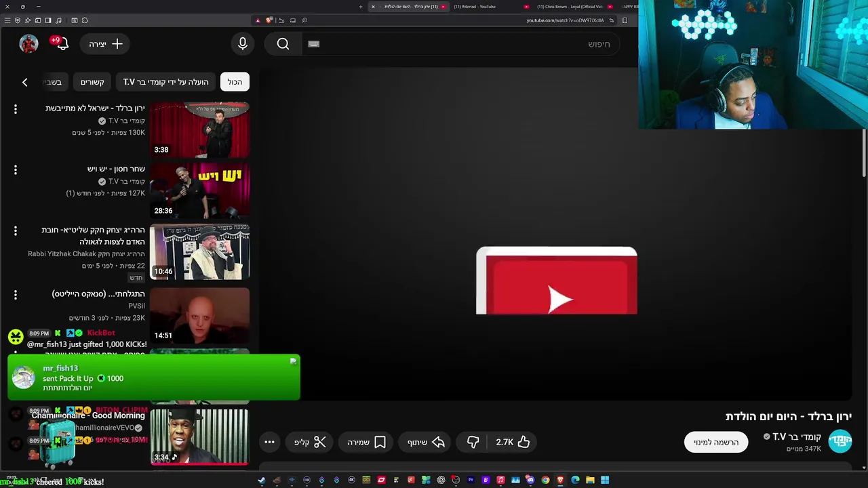Image resolution: width=868 pixels, height=488 pixels.
Task: Open the 14:51 התגלחתי video thumbnail
Action: [199, 315]
